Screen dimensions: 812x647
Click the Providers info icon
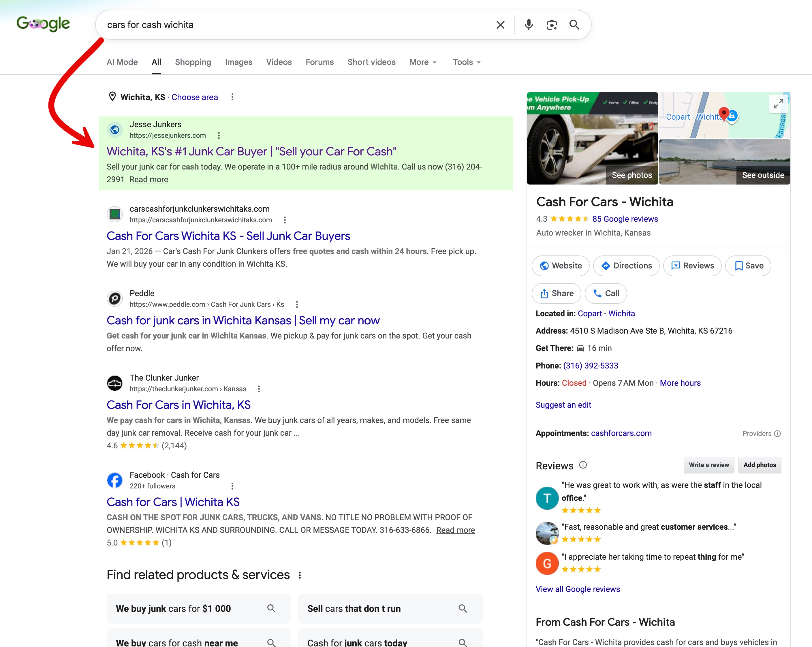pos(777,434)
